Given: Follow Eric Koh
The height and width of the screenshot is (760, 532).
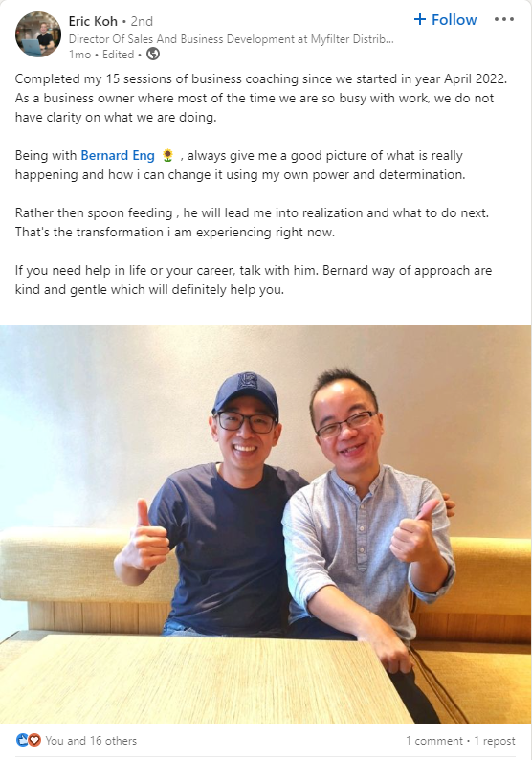Looking at the screenshot, I should (445, 20).
